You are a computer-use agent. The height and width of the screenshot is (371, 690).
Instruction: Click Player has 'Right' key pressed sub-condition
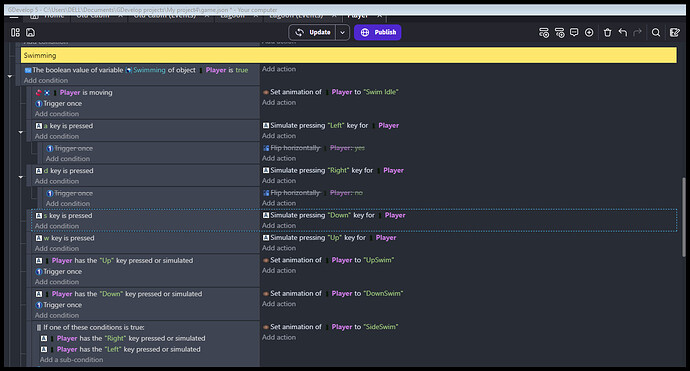pos(124,338)
